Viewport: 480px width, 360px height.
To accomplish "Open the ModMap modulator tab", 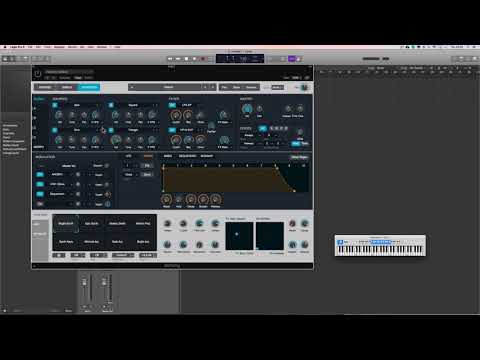I will click(207, 156).
